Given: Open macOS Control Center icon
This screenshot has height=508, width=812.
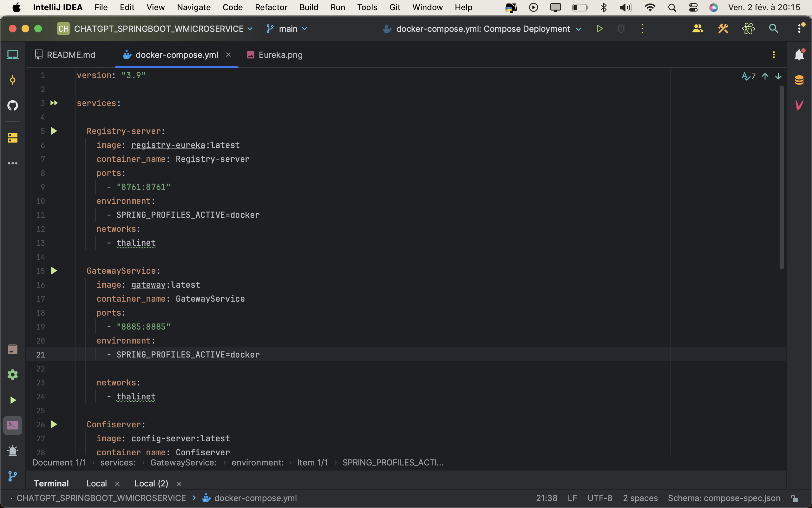Looking at the screenshot, I should click(x=693, y=7).
